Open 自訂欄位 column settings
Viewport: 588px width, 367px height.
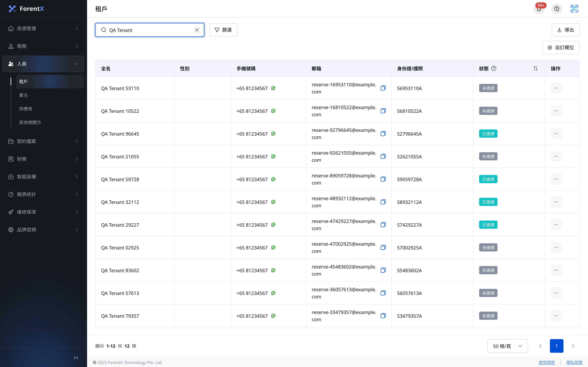(561, 48)
